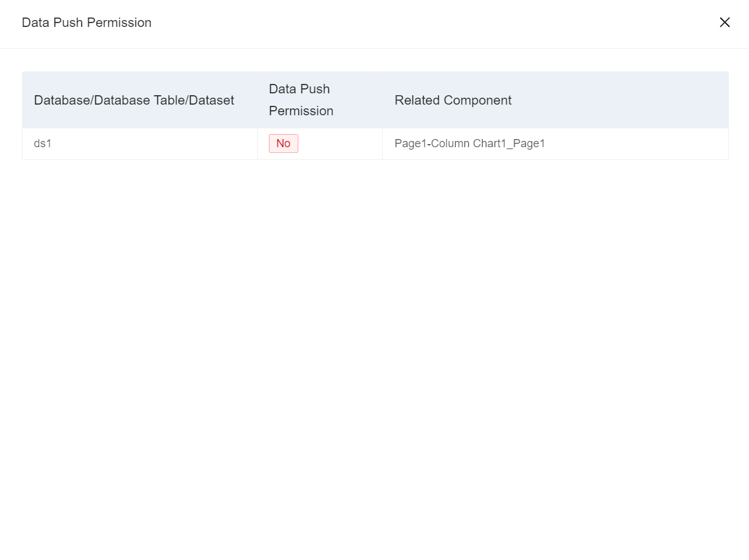Open Page1-Column Chart1_Page1 related component
Viewport: 749px width, 560px height.
point(469,143)
